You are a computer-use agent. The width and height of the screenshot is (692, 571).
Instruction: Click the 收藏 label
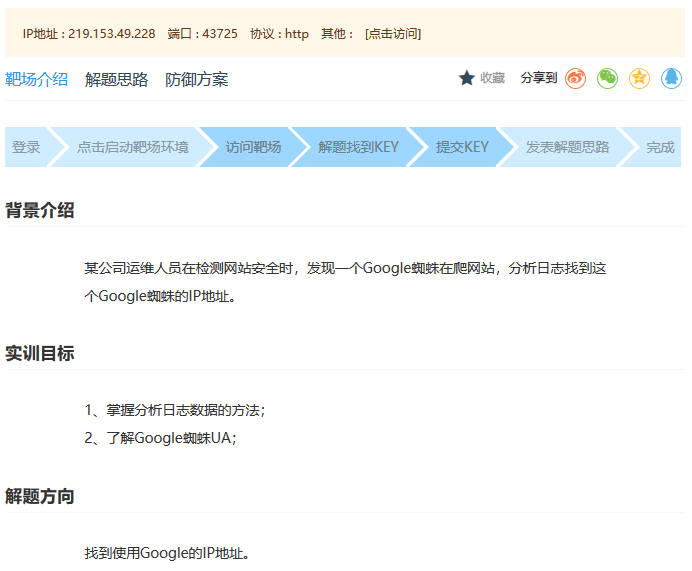tap(493, 78)
